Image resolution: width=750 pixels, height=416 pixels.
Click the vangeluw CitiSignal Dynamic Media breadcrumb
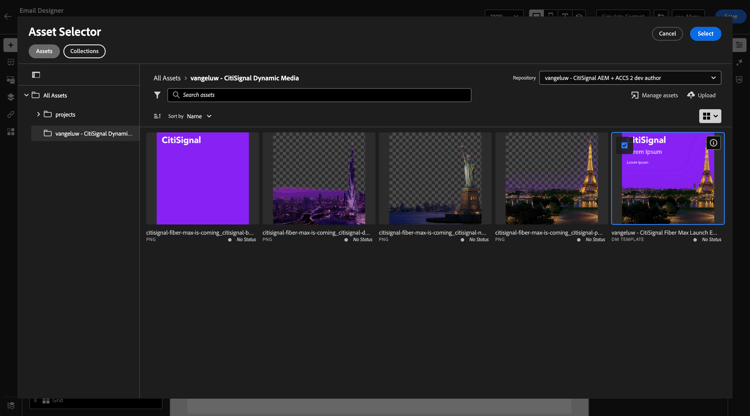[244, 78]
